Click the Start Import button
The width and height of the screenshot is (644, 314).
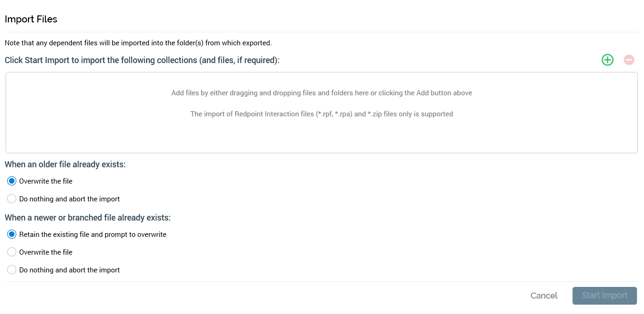[x=604, y=296]
